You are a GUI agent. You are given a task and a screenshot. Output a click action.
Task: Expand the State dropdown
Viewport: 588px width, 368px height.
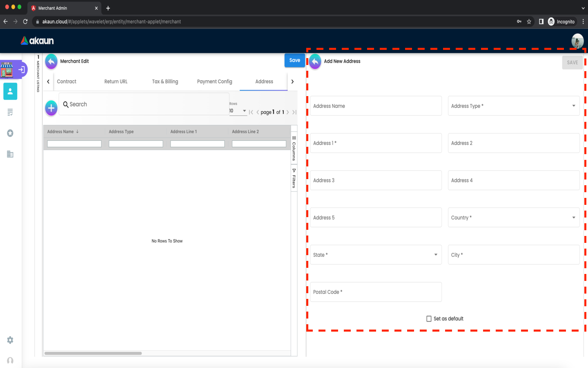(376, 255)
